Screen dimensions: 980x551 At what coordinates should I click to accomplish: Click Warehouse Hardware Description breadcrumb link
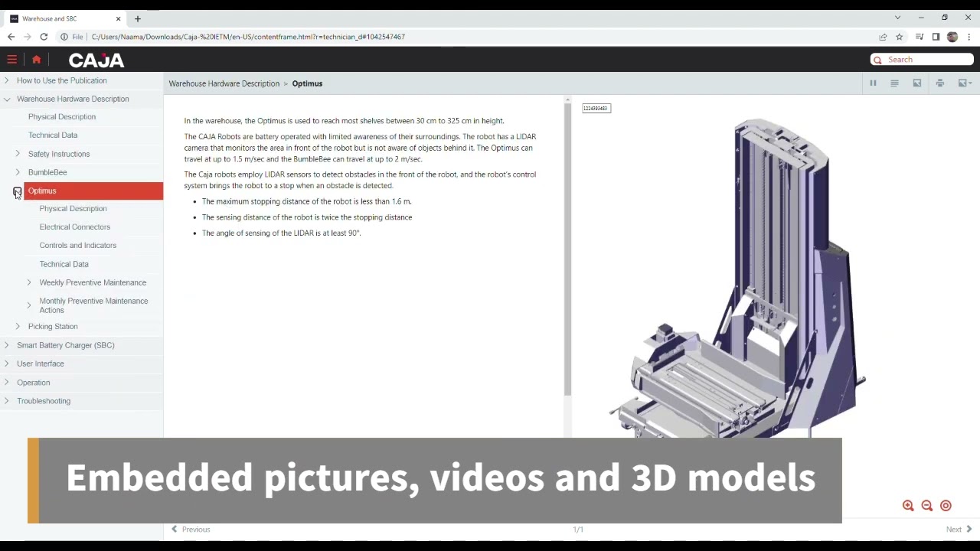pos(224,83)
